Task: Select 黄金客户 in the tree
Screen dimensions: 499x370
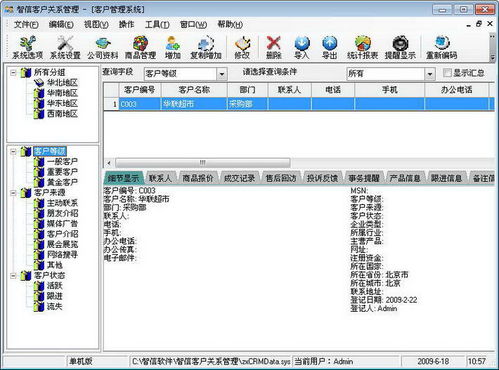Action: click(62, 182)
